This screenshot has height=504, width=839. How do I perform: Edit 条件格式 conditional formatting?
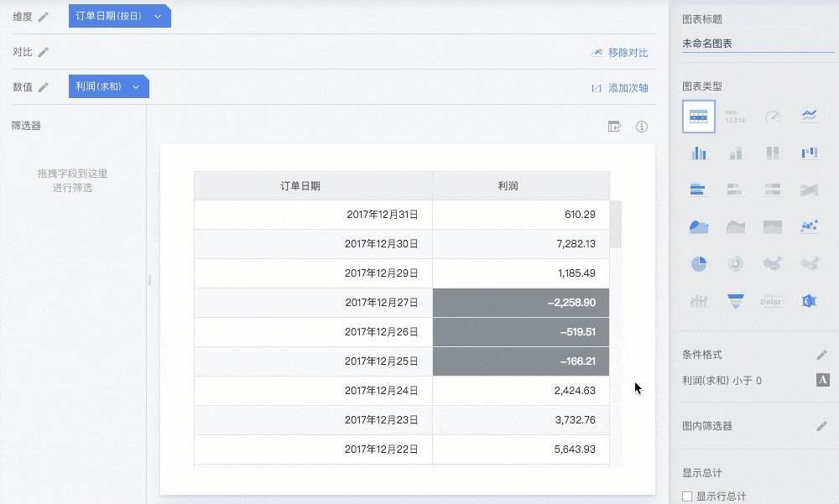(x=821, y=355)
